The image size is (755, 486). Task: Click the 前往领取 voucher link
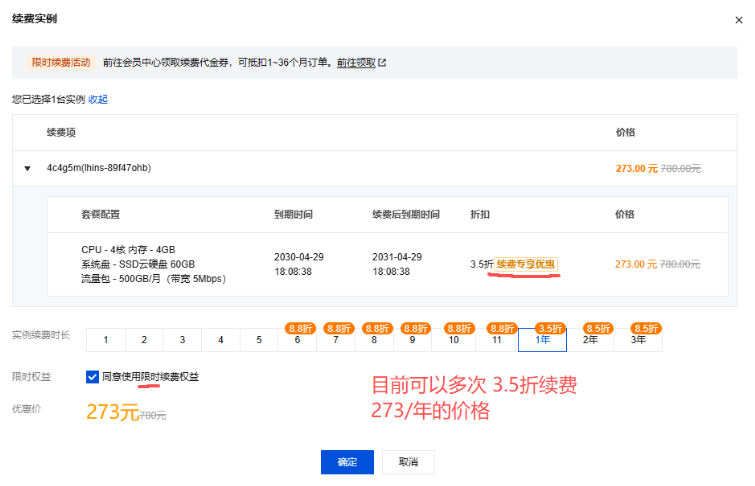[x=355, y=62]
